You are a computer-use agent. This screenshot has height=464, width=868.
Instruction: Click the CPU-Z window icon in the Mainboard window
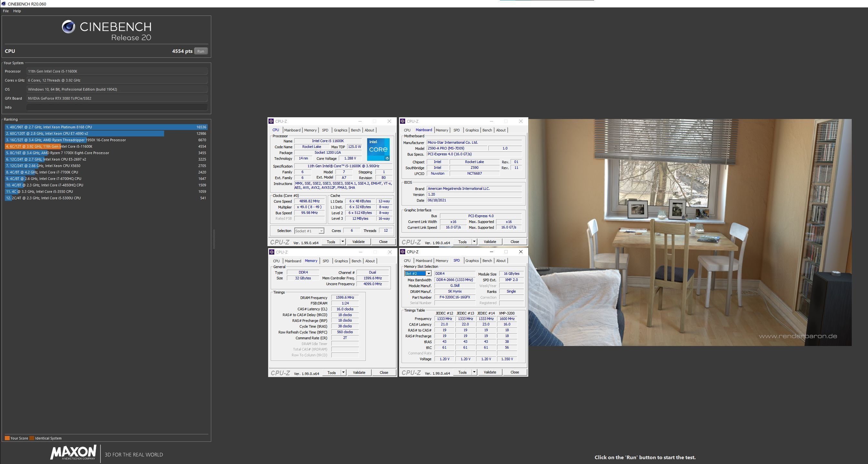pos(403,121)
